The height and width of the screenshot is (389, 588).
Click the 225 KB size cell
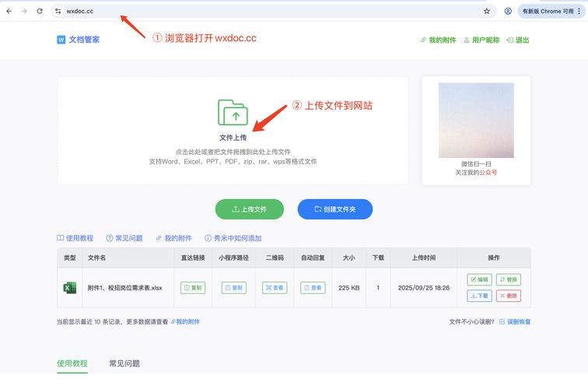pos(349,288)
